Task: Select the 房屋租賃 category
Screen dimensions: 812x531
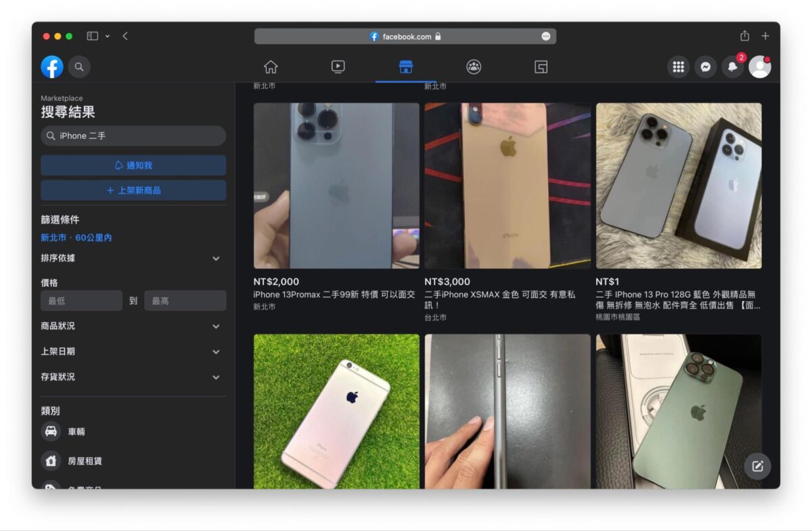Action: (x=133, y=461)
